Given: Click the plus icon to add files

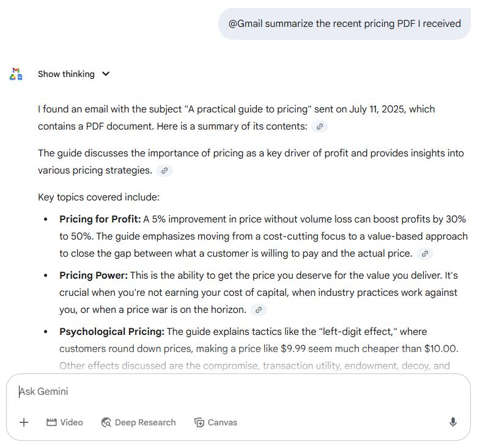Looking at the screenshot, I should point(24,422).
